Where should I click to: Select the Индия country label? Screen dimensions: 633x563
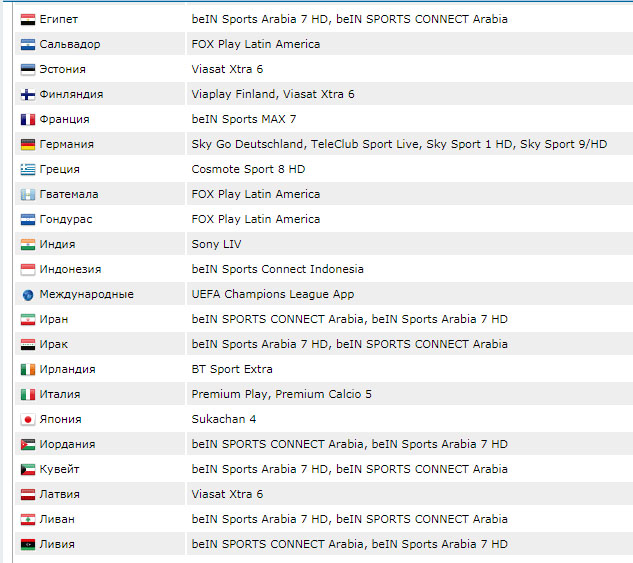[x=57, y=245]
